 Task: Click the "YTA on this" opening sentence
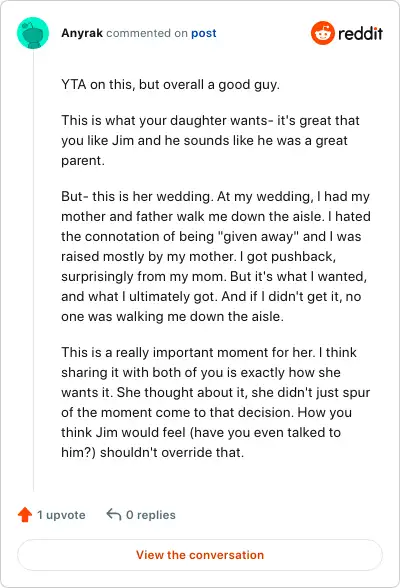click(171, 84)
